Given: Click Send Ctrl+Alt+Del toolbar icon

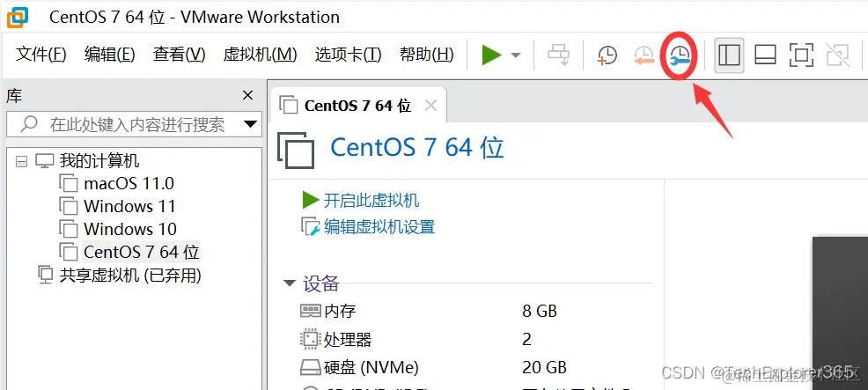Looking at the screenshot, I should (558, 55).
